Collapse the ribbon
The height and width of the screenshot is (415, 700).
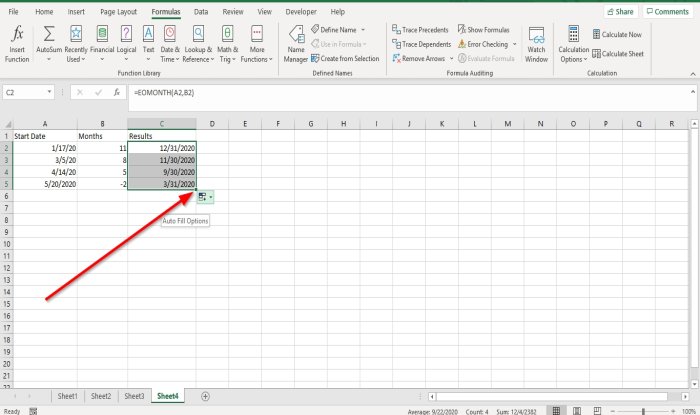(x=692, y=74)
